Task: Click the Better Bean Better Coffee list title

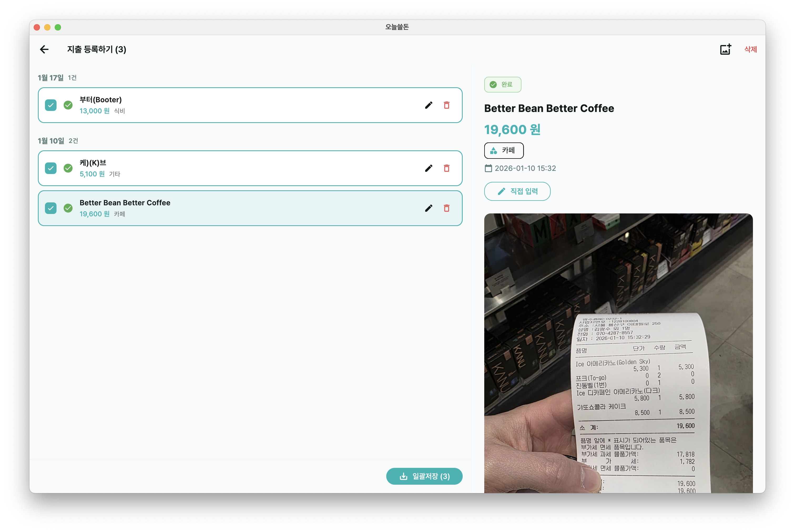Action: pos(125,203)
